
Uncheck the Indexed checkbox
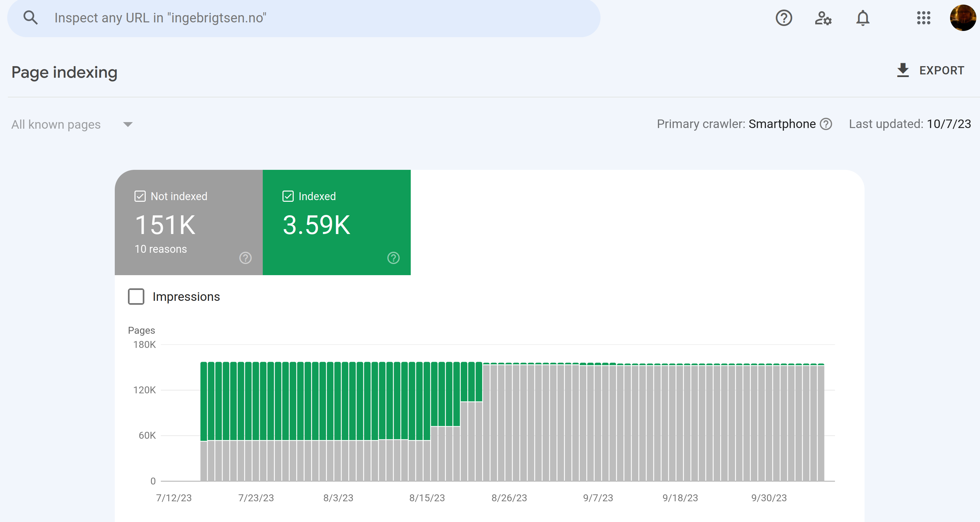pos(288,196)
